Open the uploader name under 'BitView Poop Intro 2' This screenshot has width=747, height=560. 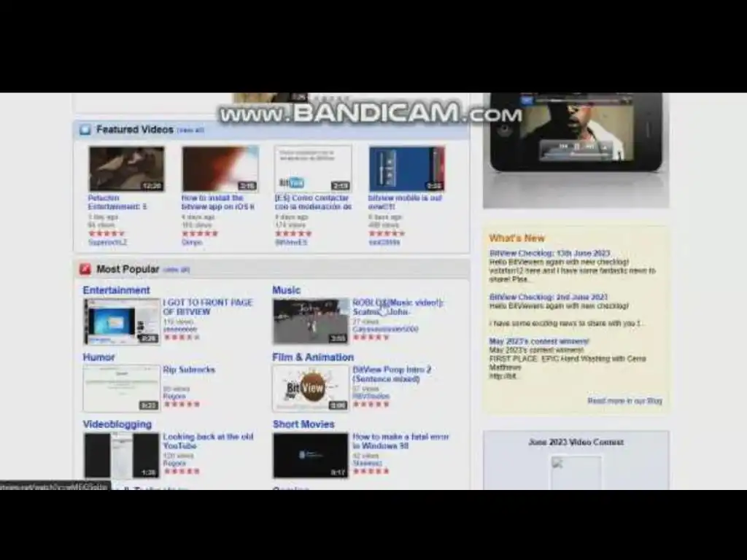[x=371, y=396]
